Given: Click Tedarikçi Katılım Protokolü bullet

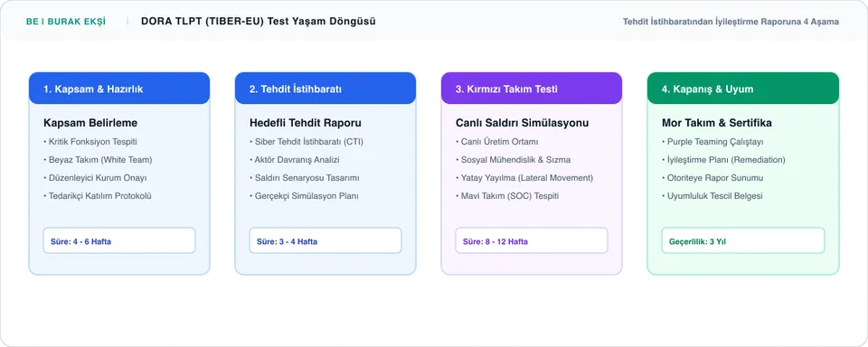Looking at the screenshot, I should [x=98, y=196].
